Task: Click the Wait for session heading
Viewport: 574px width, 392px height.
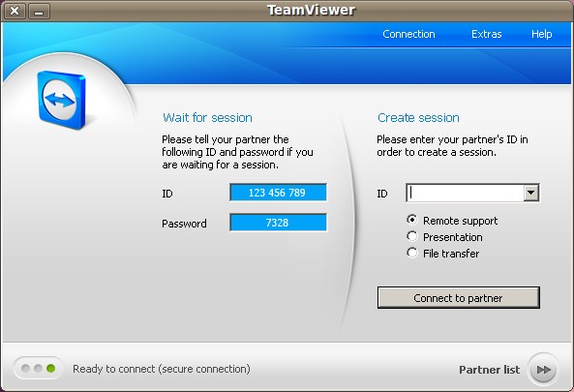Action: coord(207,117)
